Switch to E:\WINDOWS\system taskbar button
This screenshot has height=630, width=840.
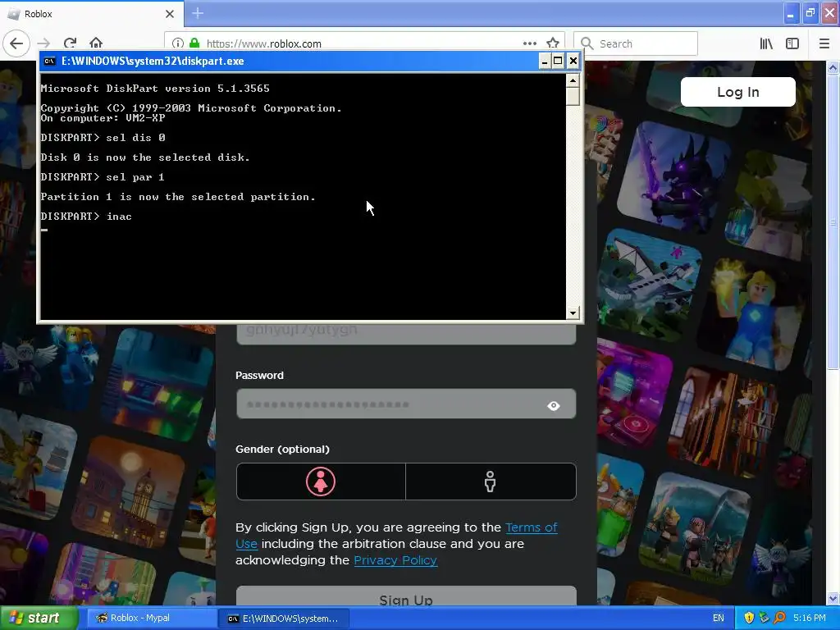(284, 619)
